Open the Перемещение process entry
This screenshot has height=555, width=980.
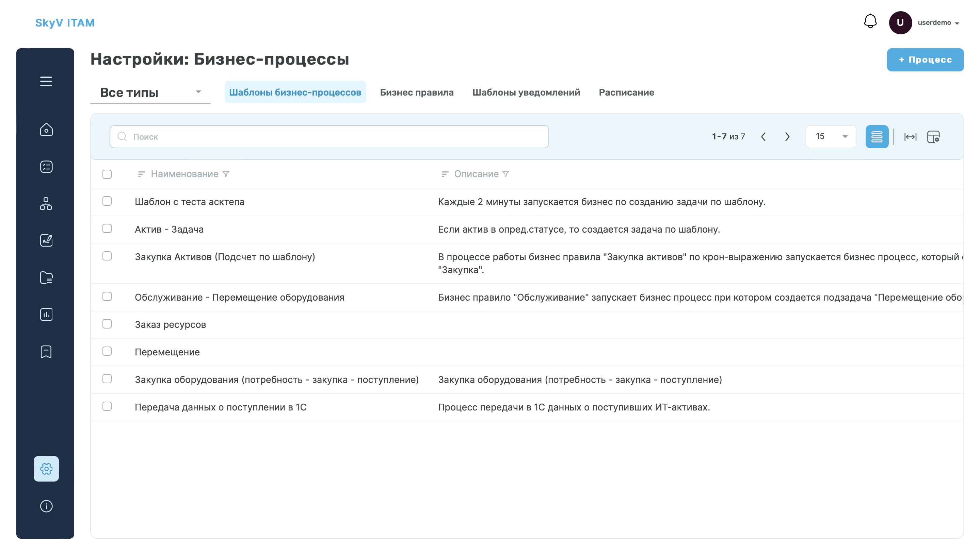pyautogui.click(x=167, y=352)
